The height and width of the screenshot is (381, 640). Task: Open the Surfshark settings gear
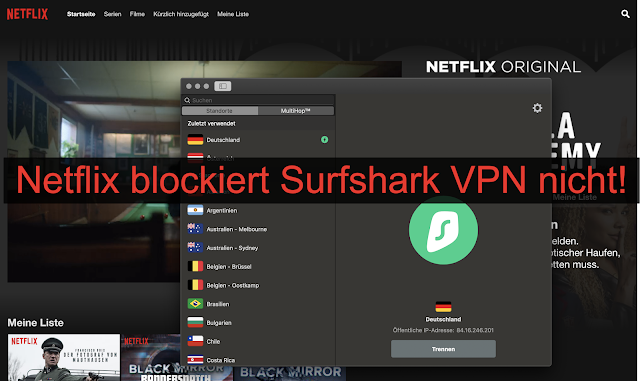coord(537,108)
